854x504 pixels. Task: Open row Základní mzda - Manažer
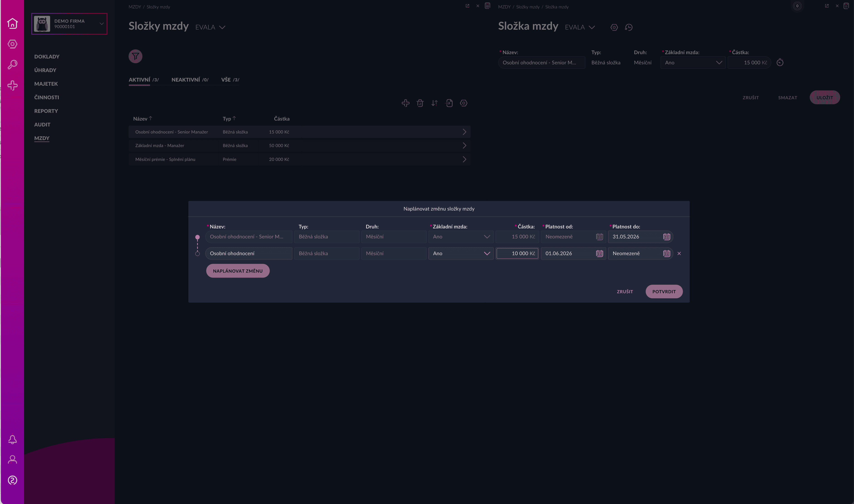click(x=299, y=145)
